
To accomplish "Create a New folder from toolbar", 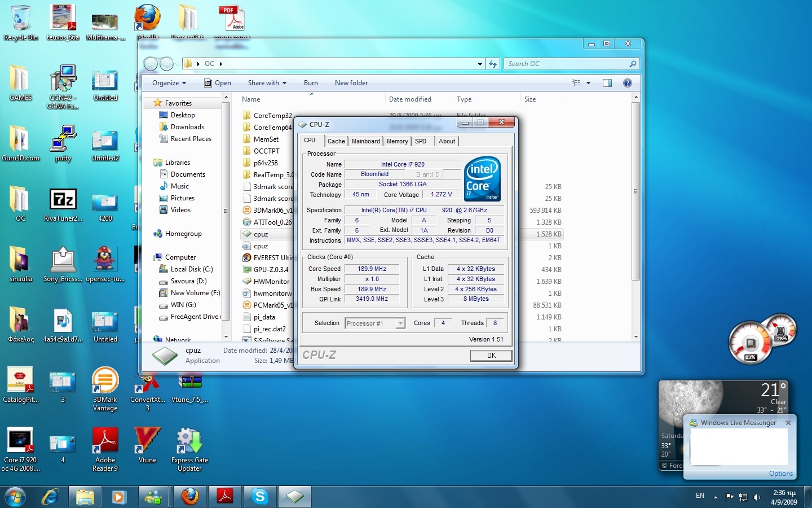I will click(x=351, y=83).
